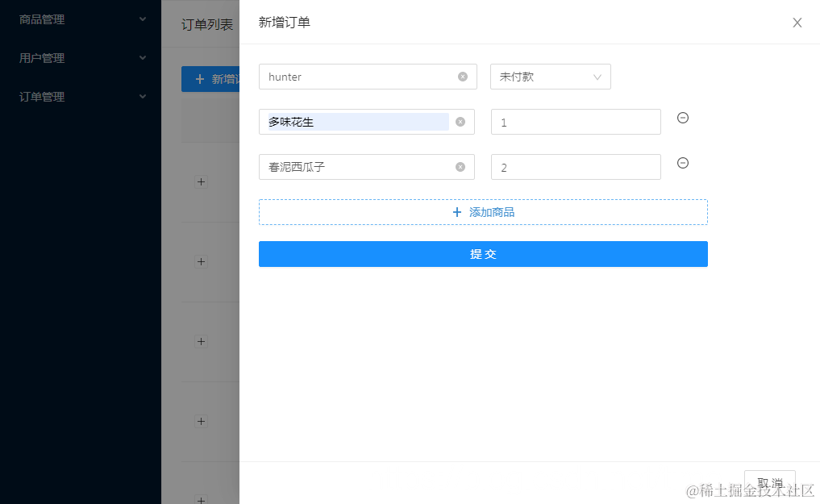
Task: Clear the 春泥西瓜子 product field
Action: 460,167
